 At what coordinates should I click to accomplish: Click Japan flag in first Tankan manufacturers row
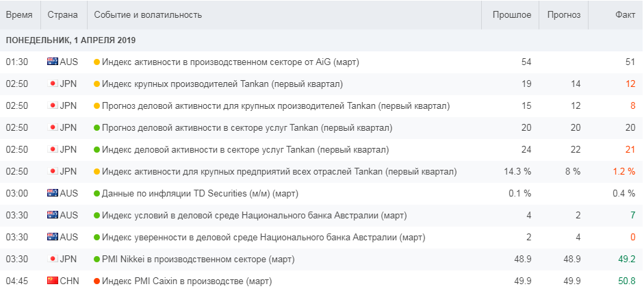click(x=52, y=84)
